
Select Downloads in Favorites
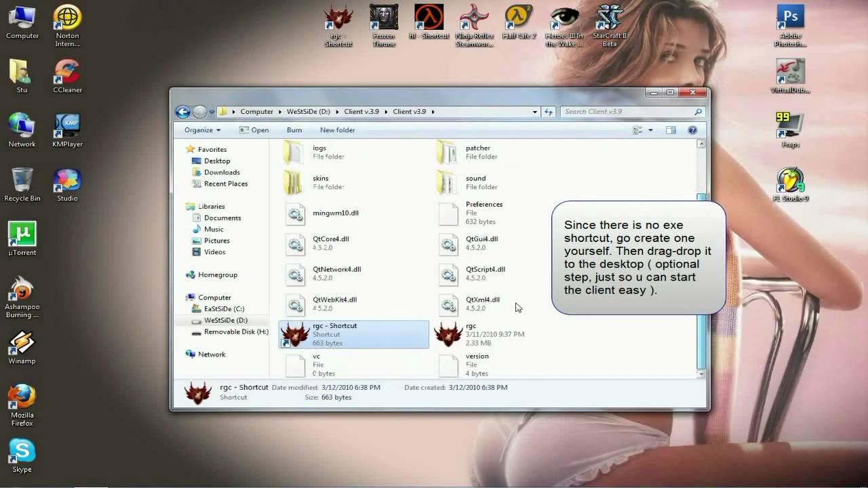coord(222,172)
